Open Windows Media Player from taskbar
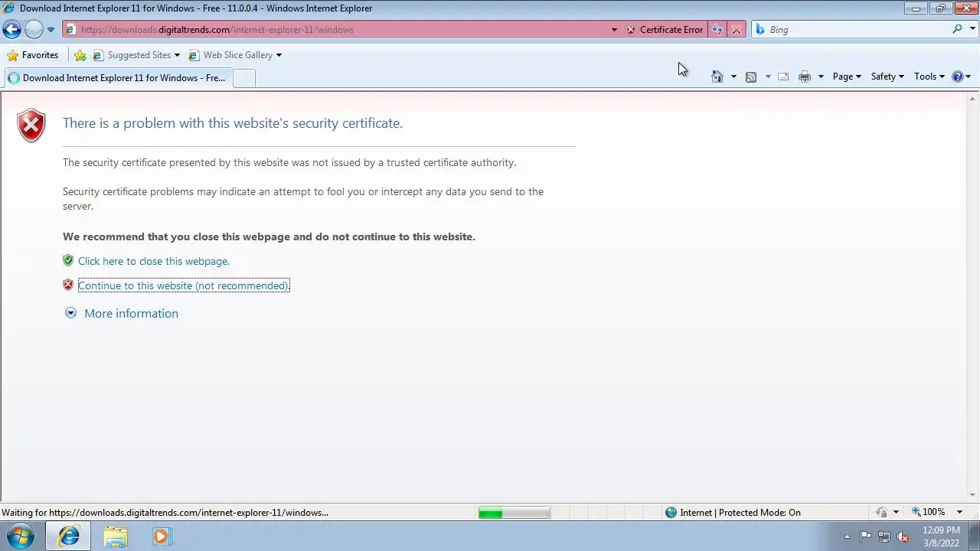The image size is (980, 551). tap(161, 536)
